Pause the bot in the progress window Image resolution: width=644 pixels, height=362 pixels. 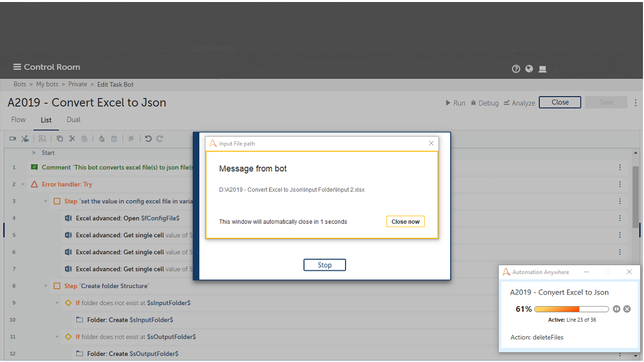coord(616,309)
